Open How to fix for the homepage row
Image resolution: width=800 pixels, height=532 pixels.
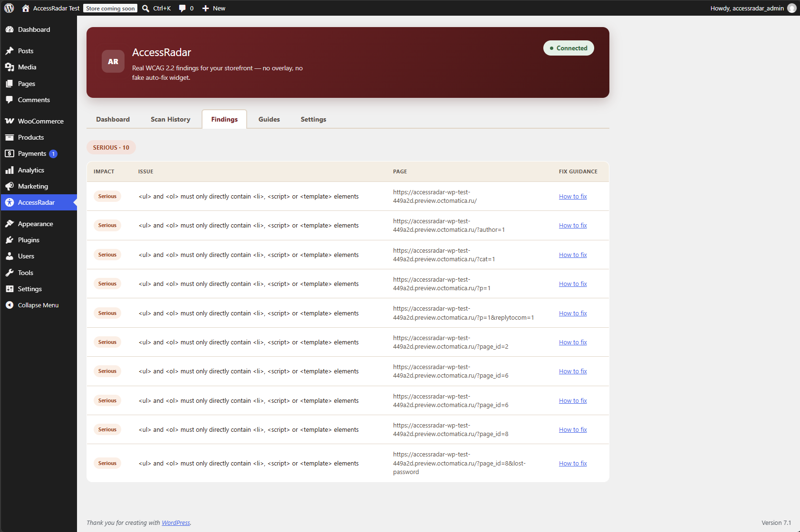pyautogui.click(x=573, y=196)
